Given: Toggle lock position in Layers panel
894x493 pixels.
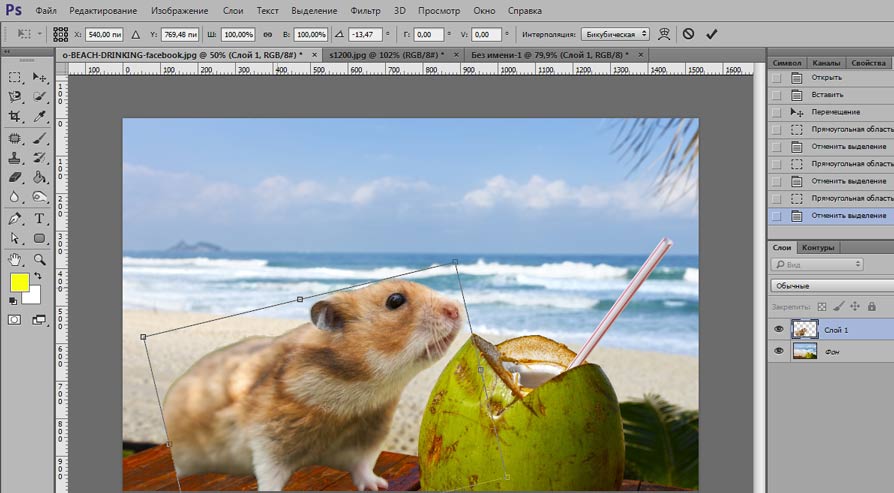Looking at the screenshot, I should [x=855, y=307].
